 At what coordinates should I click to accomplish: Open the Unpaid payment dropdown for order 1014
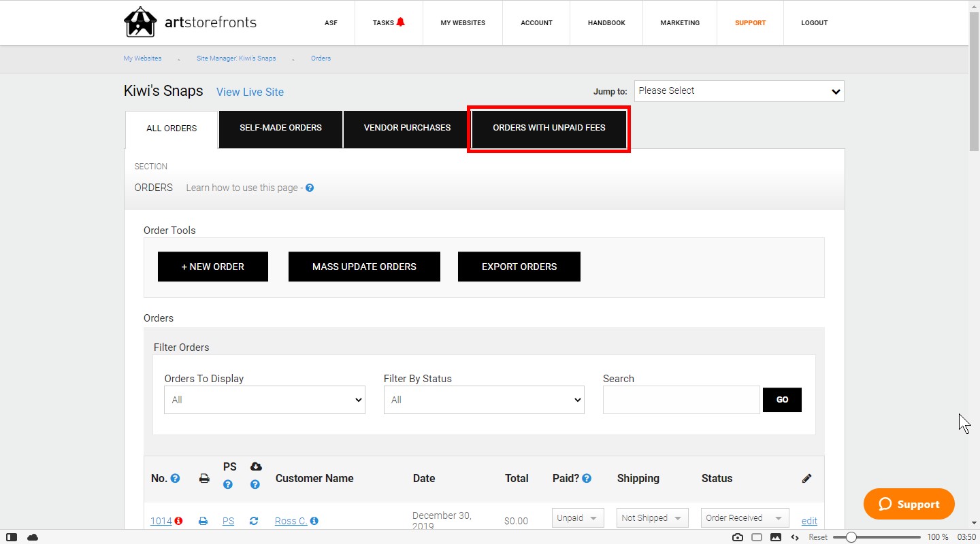578,518
